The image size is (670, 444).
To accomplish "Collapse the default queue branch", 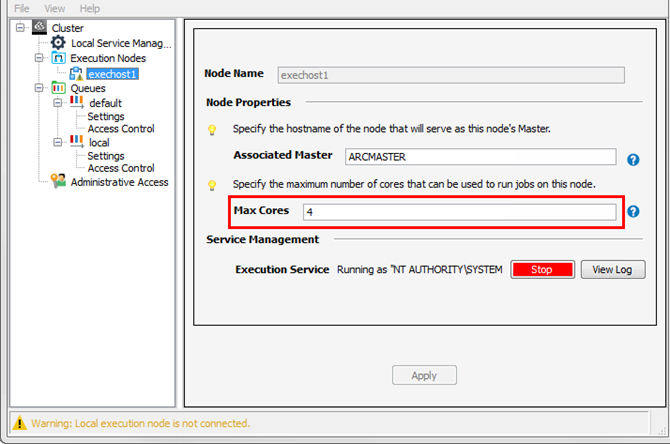I will [58, 103].
